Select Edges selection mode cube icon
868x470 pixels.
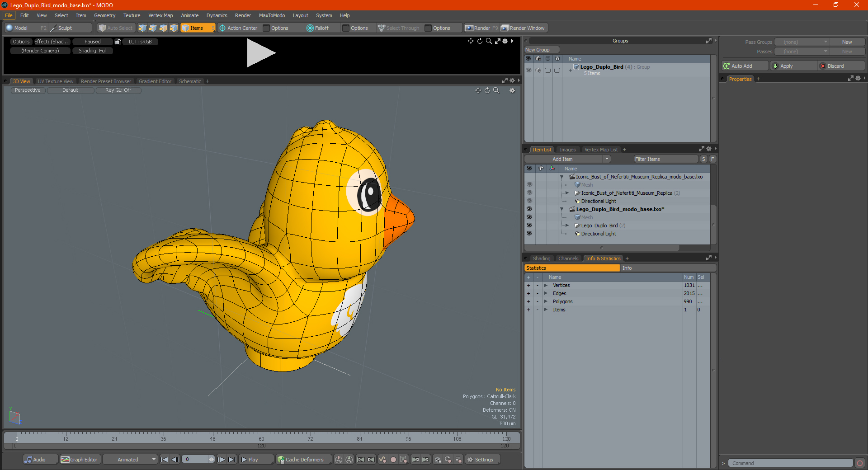[153, 28]
